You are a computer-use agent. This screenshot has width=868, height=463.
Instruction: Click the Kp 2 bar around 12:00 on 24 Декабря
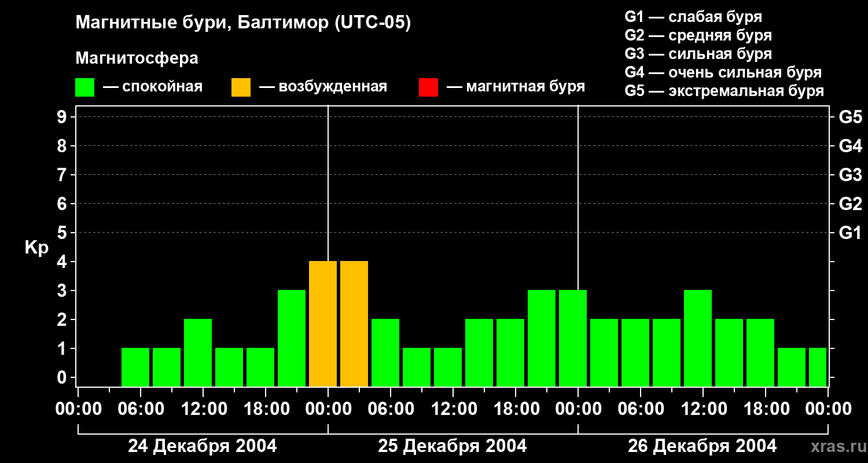[198, 352]
